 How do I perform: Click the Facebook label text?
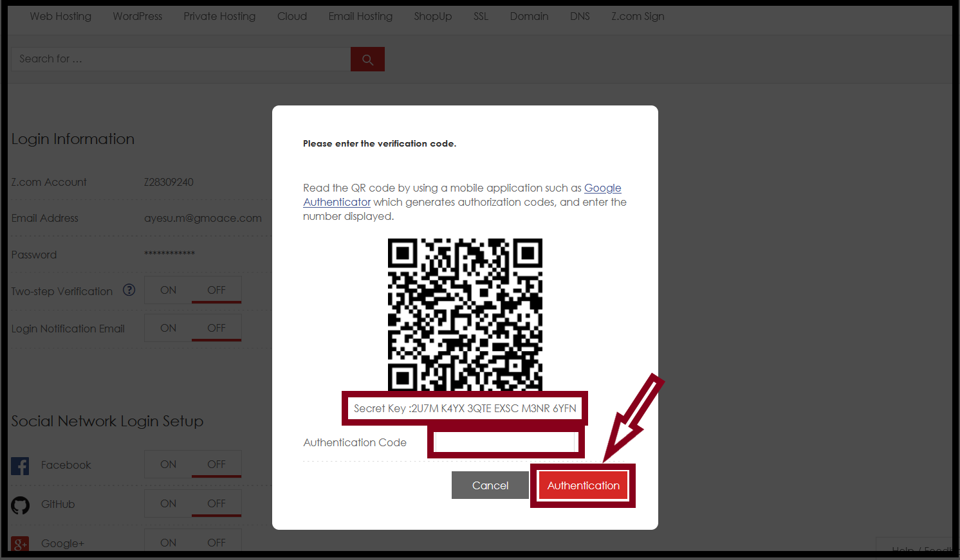(x=66, y=465)
